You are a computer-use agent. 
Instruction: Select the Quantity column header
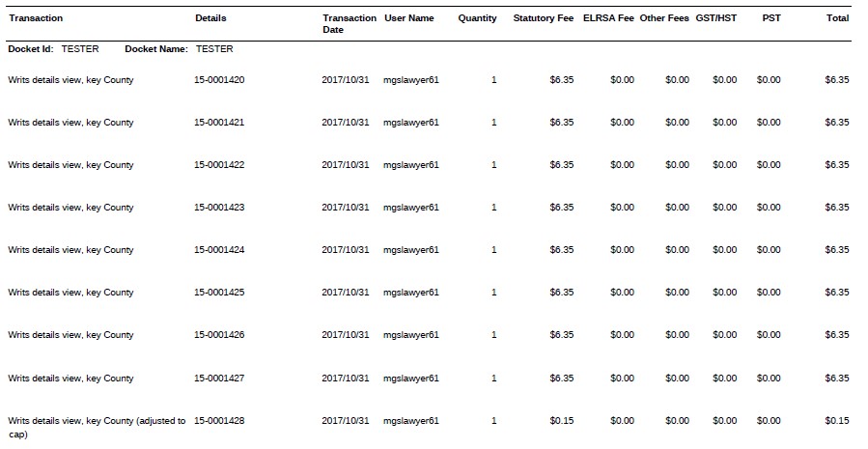(477, 18)
